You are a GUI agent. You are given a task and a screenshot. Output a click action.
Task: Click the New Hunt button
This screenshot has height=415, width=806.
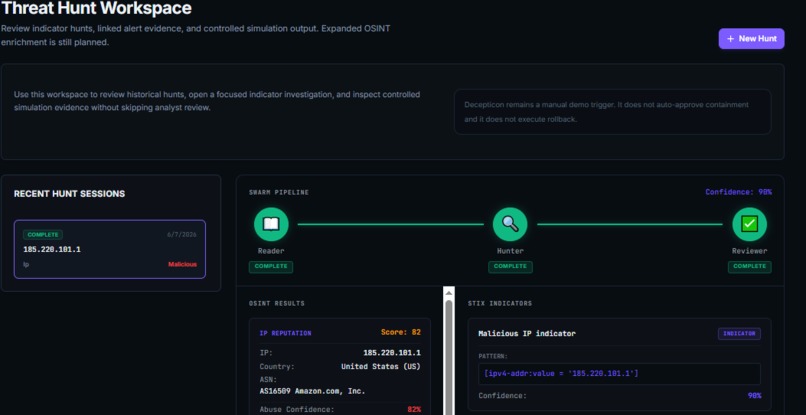[x=751, y=39]
